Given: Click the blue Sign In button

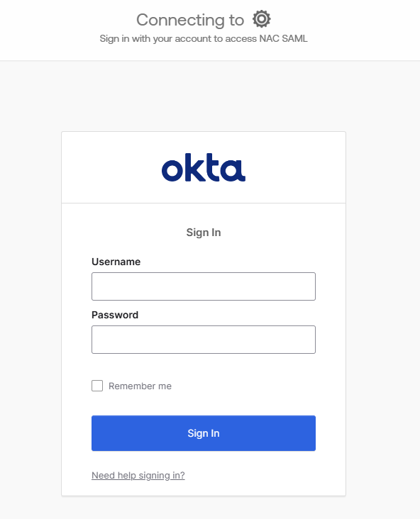Looking at the screenshot, I should [204, 433].
